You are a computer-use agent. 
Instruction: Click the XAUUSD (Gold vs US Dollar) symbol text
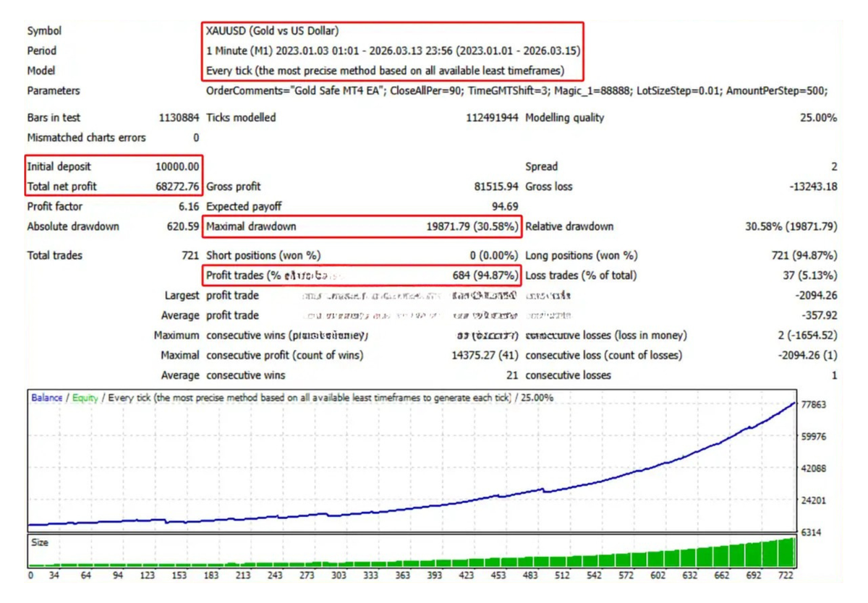pos(273,31)
